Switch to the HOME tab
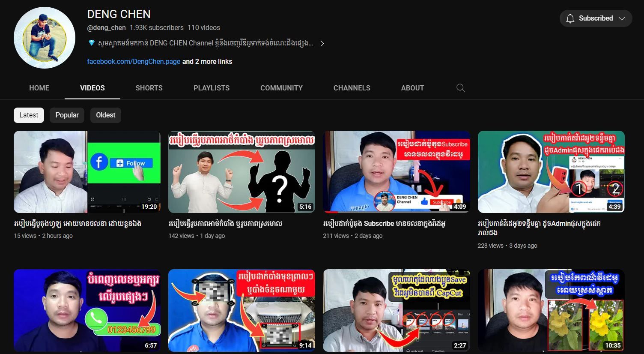This screenshot has height=354, width=644. (39, 88)
